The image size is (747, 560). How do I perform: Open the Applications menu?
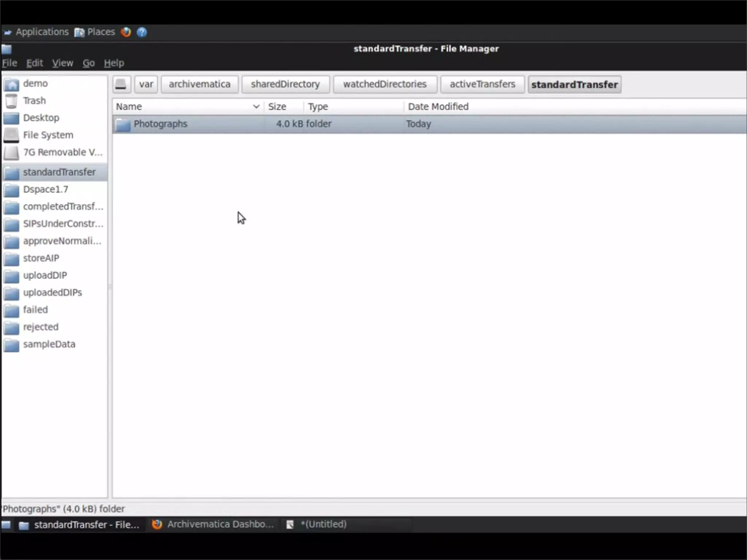point(42,32)
